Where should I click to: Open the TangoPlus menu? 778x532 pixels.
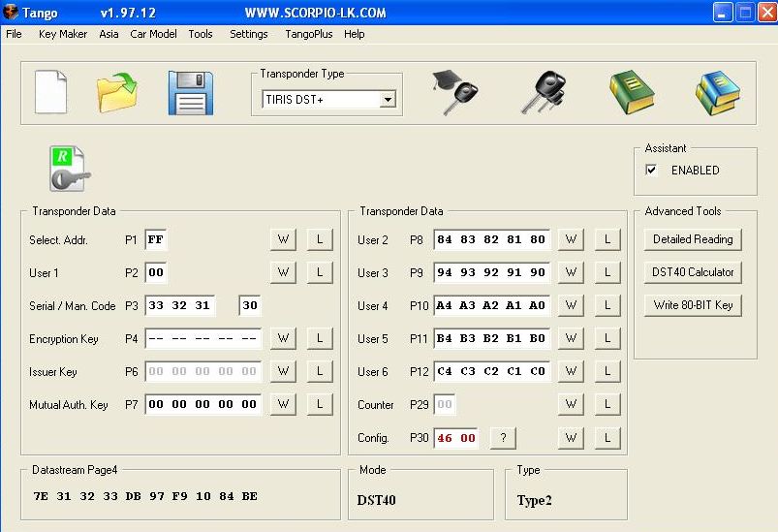309,34
